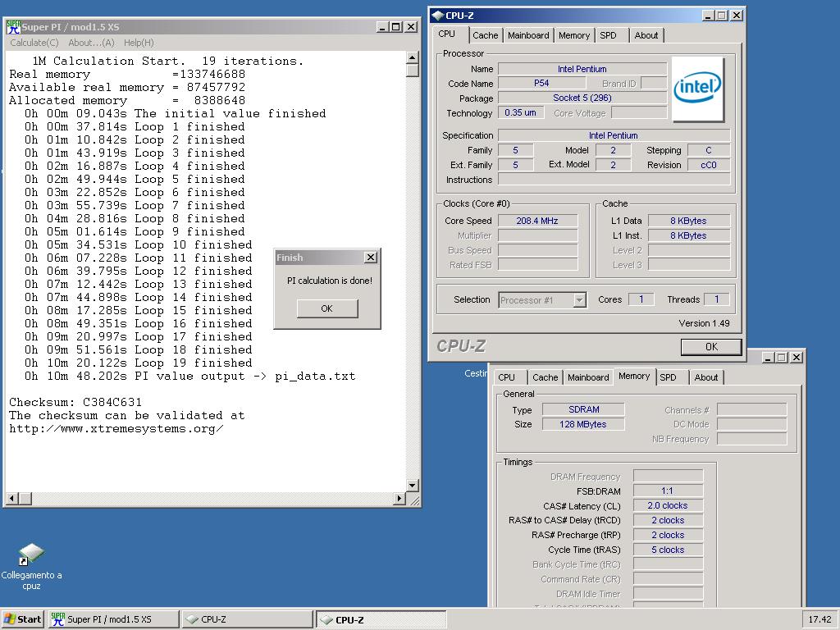Screen dimensions: 840x630
Task: Activate the first CPU-Z taskbar button
Action: click(x=247, y=619)
